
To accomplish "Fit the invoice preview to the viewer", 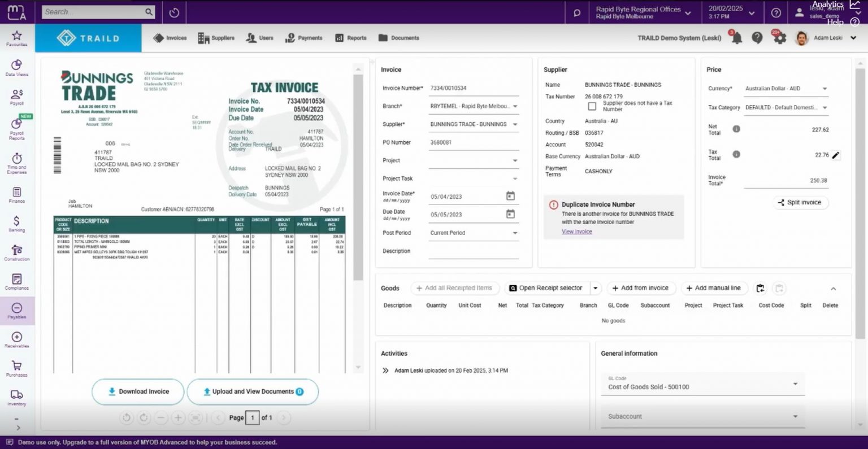I will click(x=196, y=418).
